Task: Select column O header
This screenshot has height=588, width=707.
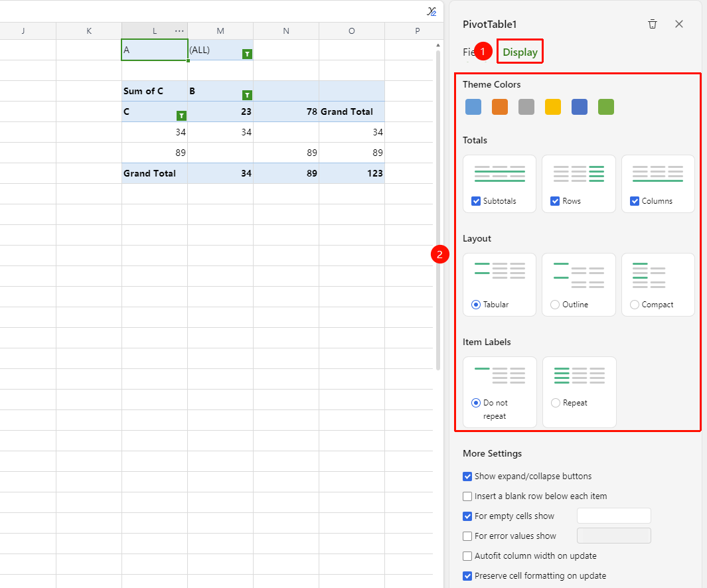Action: tap(352, 31)
